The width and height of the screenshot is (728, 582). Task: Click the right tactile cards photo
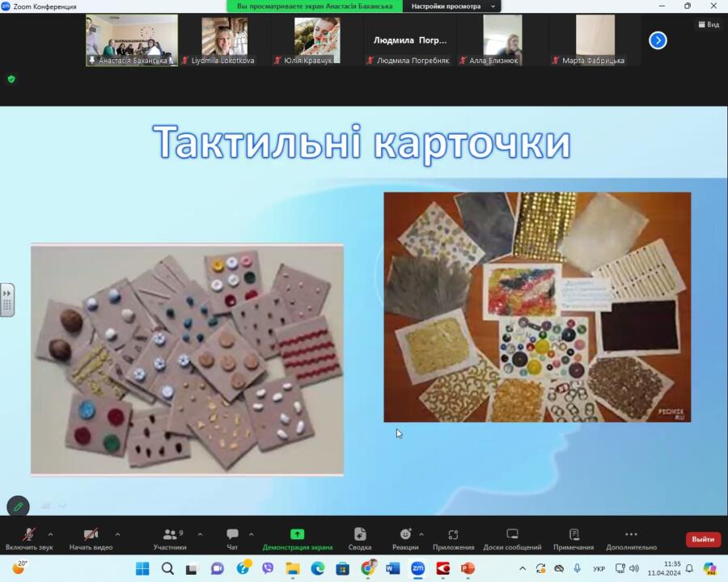point(537,307)
